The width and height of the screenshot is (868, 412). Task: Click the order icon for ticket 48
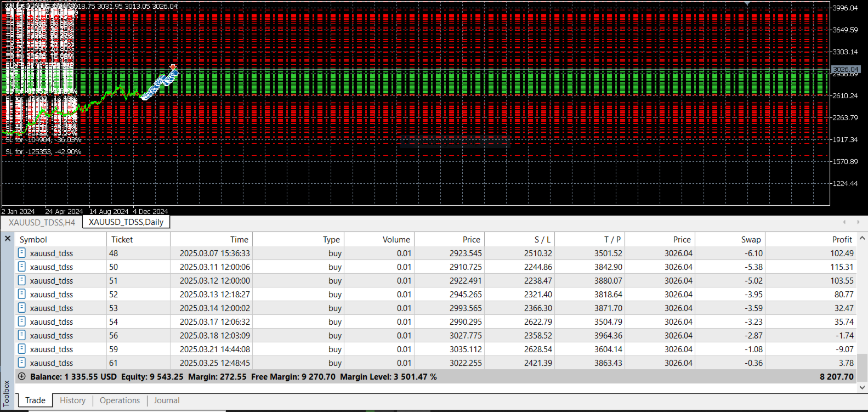pos(22,253)
